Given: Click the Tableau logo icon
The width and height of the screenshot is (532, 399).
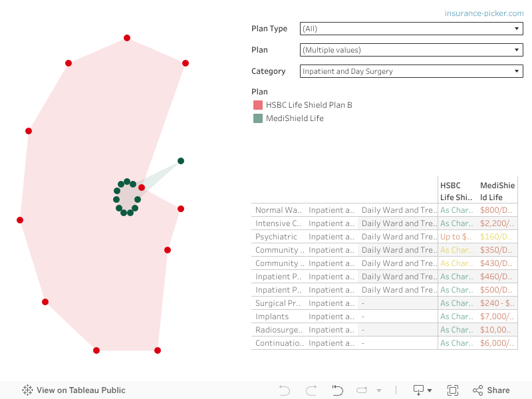Looking at the screenshot, I should [x=28, y=390].
